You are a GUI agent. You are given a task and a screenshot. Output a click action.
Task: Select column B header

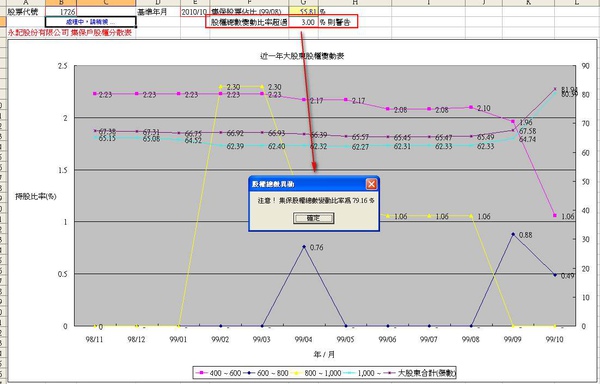pyautogui.click(x=61, y=3)
